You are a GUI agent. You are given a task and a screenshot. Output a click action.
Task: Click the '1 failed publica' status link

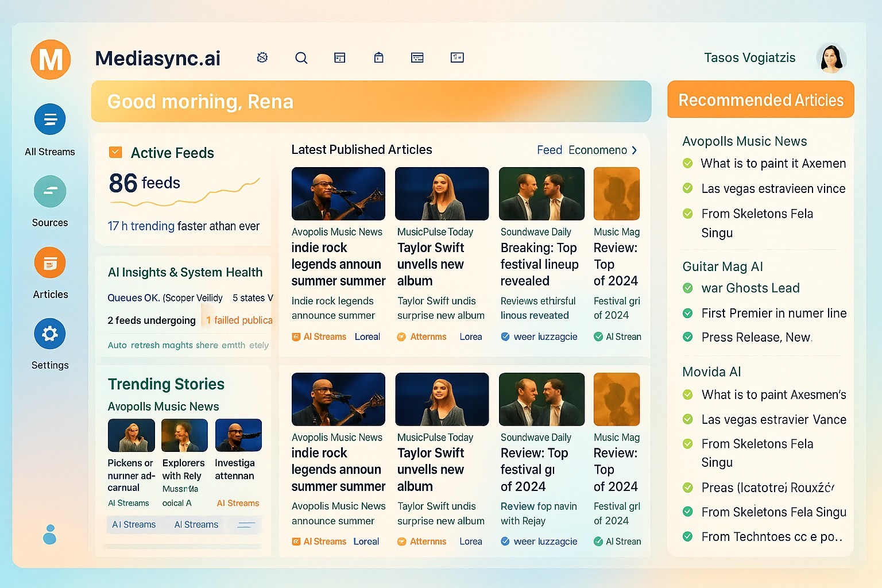239,320
